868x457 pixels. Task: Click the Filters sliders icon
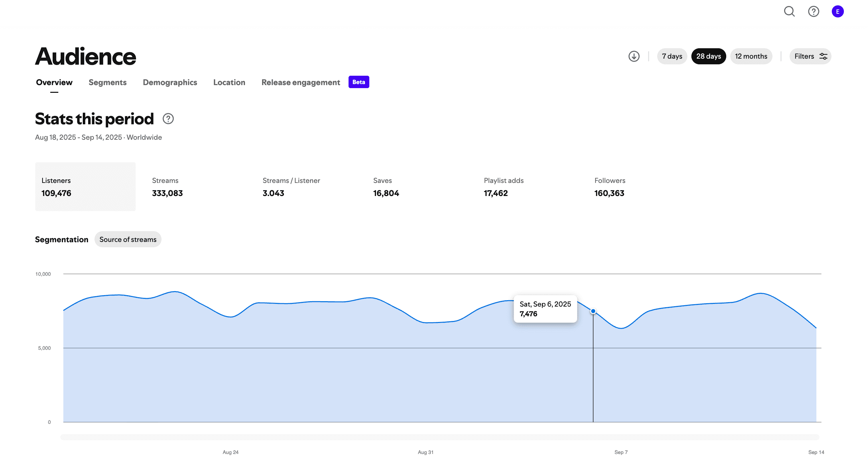coord(823,56)
